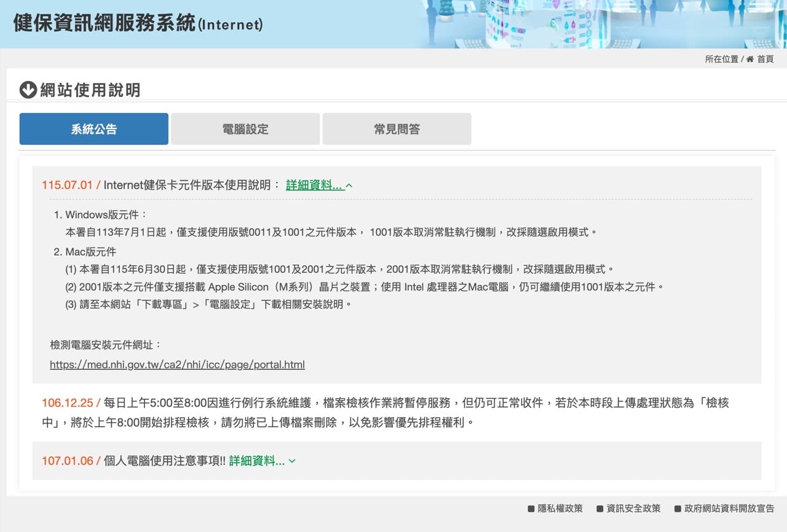Click the 所在位置 breadcrumb label

coord(722,60)
